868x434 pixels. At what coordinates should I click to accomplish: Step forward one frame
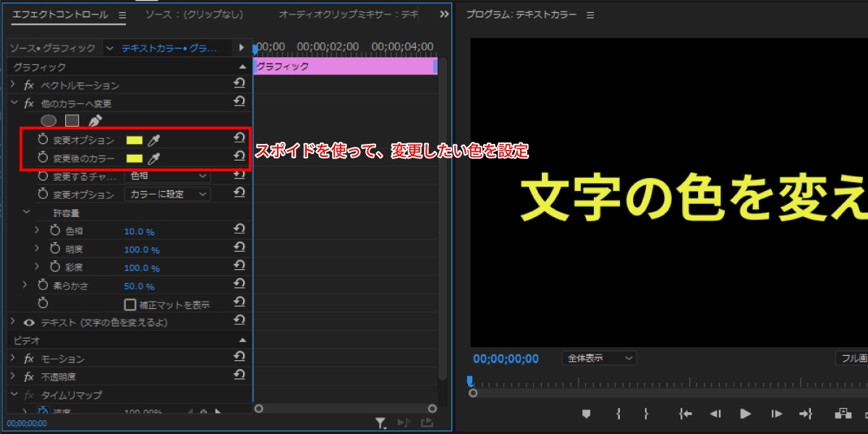click(776, 414)
